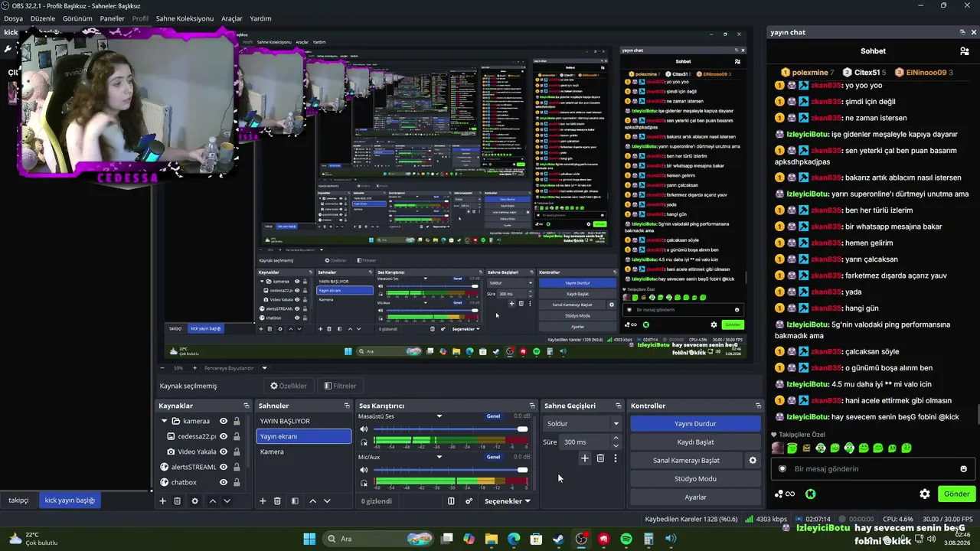The height and width of the screenshot is (551, 980).
Task: Adjust the Mic/Aux volume slider
Action: coord(450,470)
